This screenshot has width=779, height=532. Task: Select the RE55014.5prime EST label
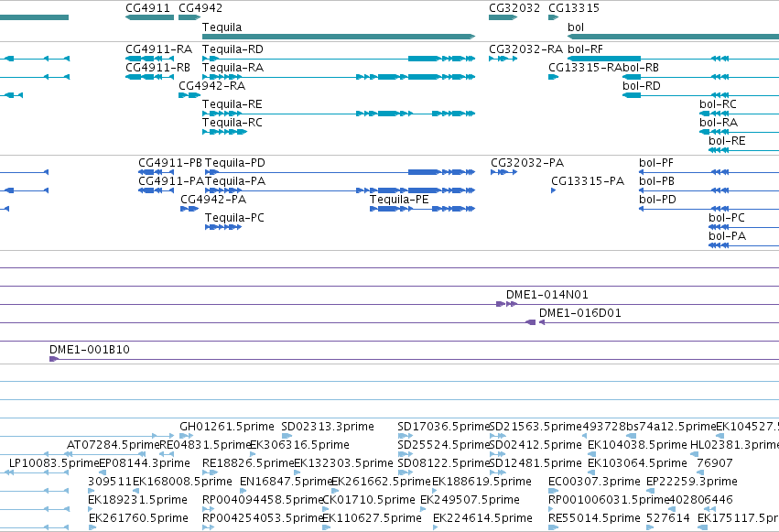click(x=594, y=518)
